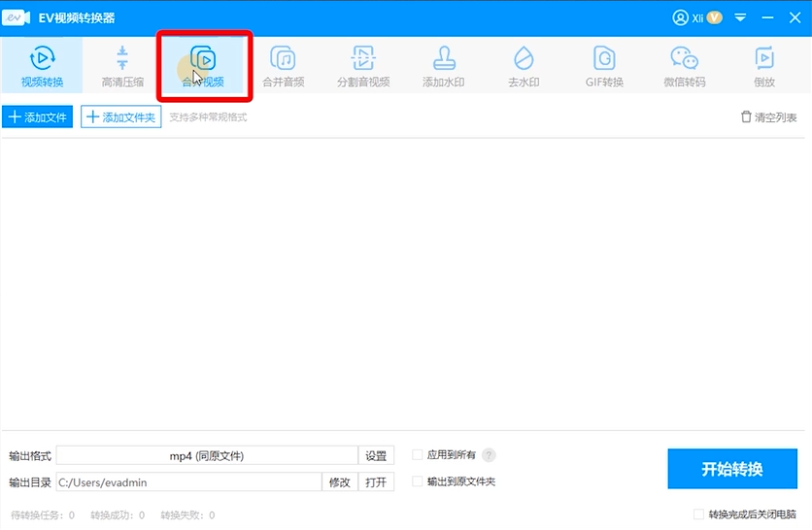Click 清空列表 to clear the list
This screenshot has height=530, width=812.
tap(768, 117)
